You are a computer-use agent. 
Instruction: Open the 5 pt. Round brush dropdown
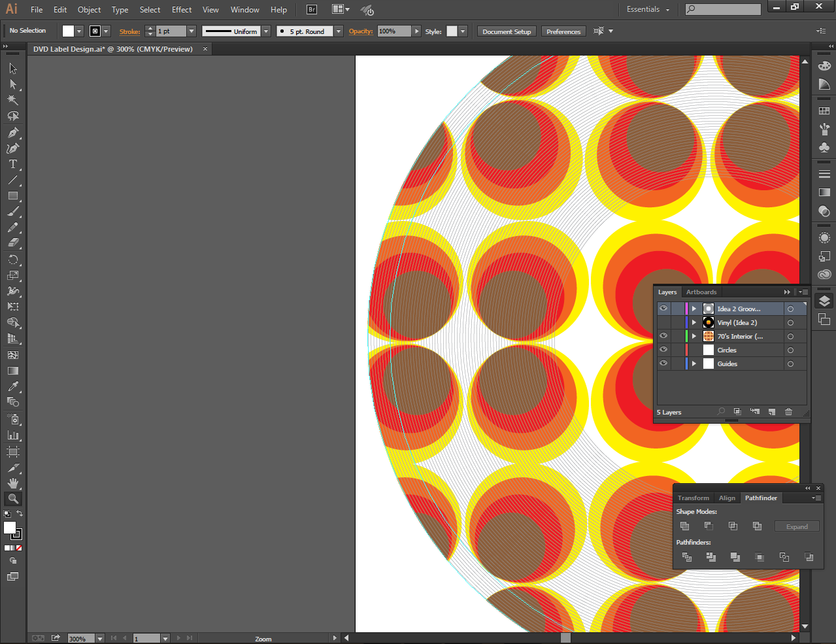339,31
